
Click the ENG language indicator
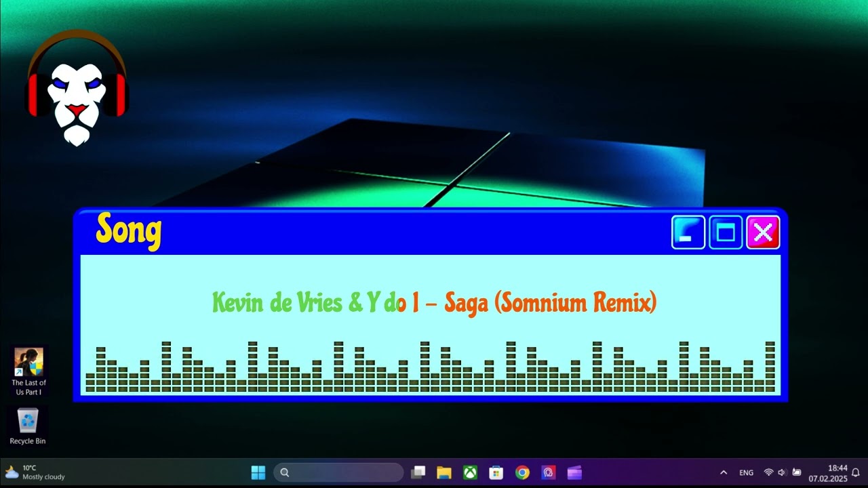(x=746, y=472)
